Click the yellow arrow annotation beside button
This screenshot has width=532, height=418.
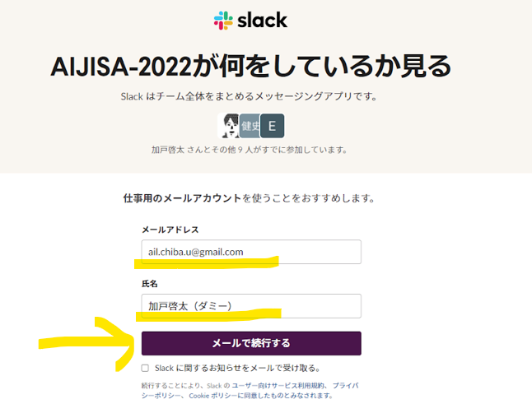coord(86,343)
